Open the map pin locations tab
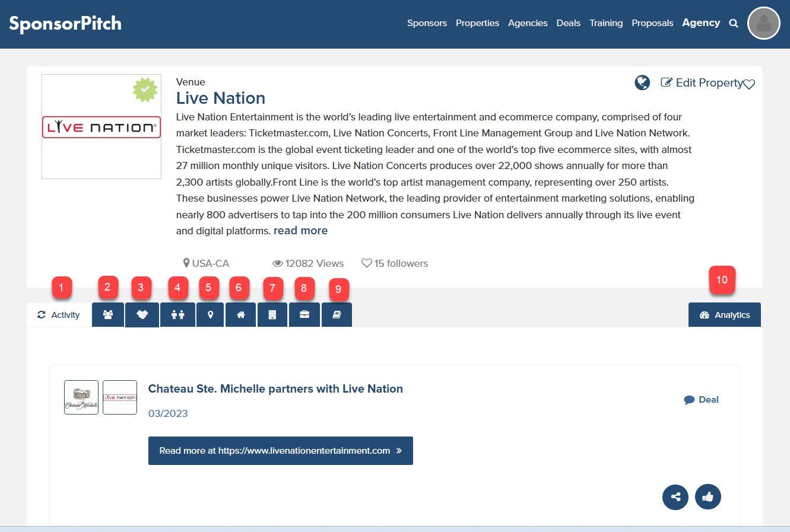Viewport: 790px width, 532px height. (x=210, y=315)
